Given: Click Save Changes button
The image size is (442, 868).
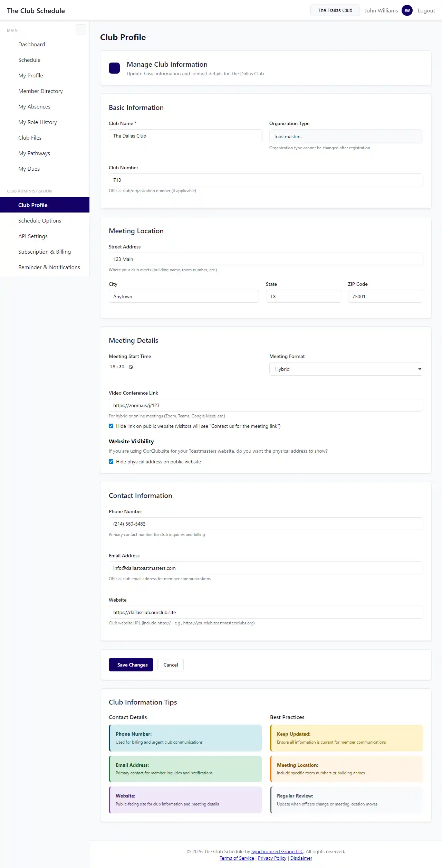Looking at the screenshot, I should pos(131,664).
